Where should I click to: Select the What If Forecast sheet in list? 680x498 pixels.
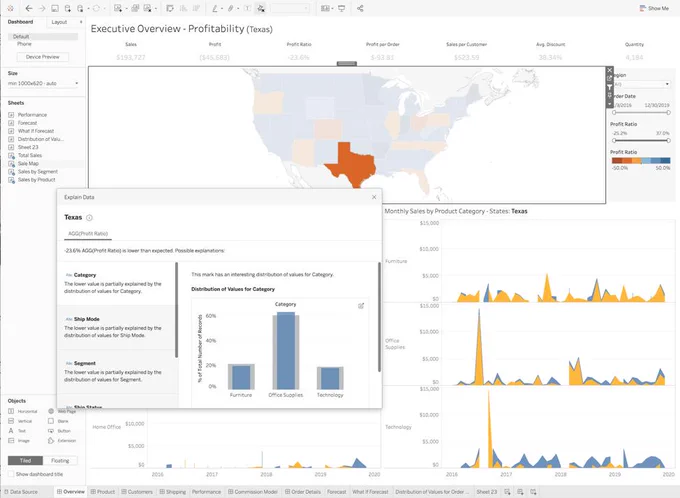tap(36, 131)
